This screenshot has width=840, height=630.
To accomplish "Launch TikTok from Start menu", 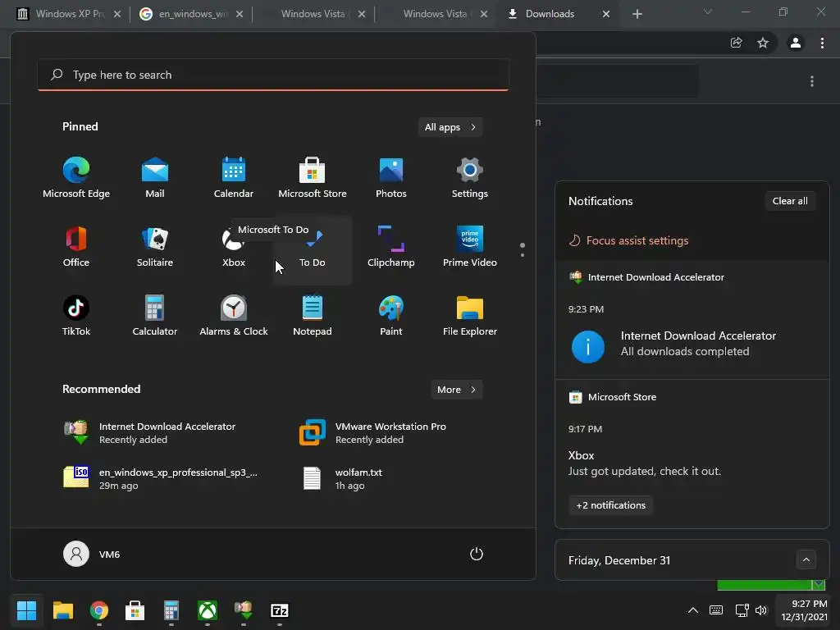I will click(x=76, y=316).
